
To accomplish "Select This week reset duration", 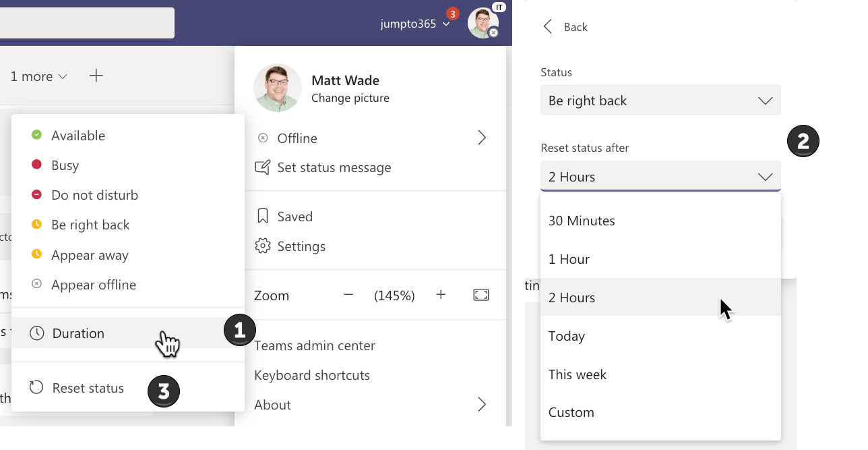I will tap(660, 374).
